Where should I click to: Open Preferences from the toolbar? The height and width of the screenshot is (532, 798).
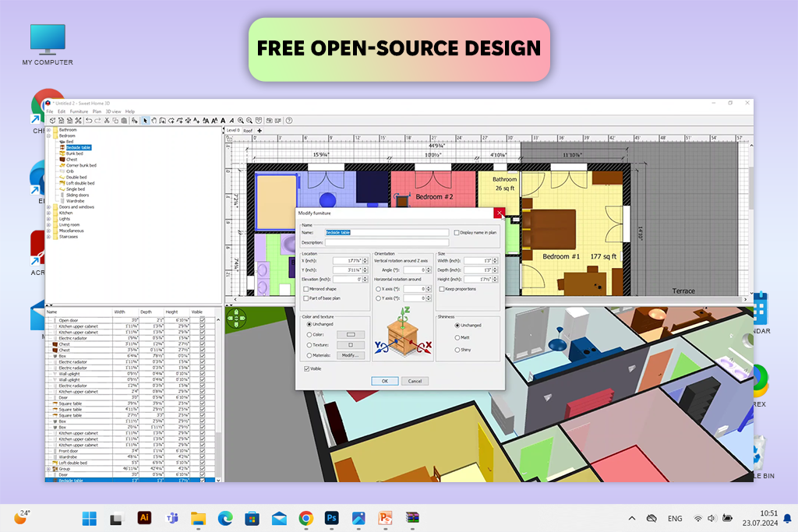(78, 121)
